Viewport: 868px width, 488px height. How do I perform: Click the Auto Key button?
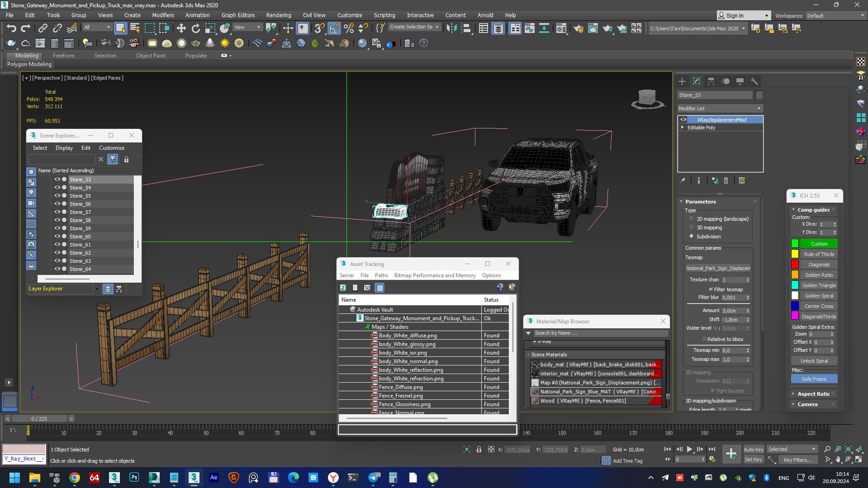pos(754,450)
